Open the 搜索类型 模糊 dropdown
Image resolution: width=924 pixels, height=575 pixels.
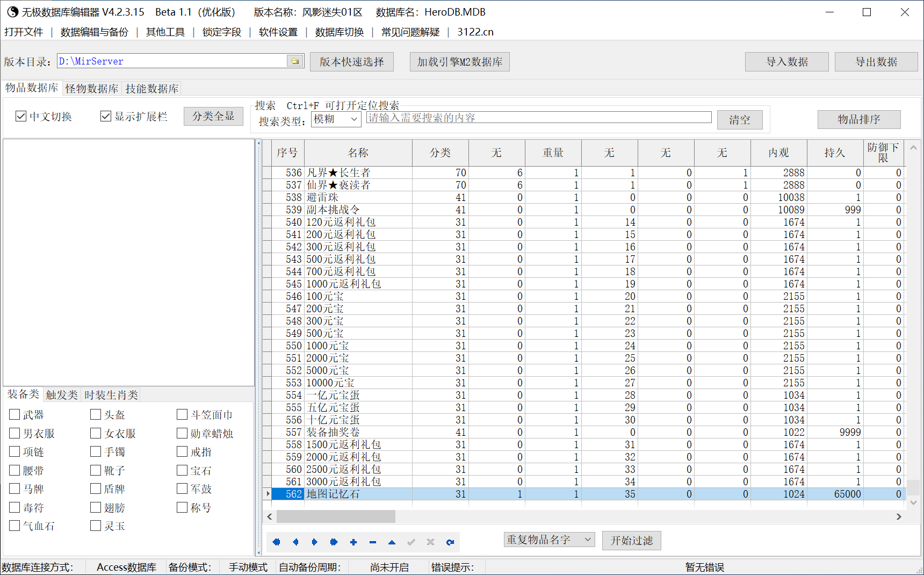[x=336, y=119]
